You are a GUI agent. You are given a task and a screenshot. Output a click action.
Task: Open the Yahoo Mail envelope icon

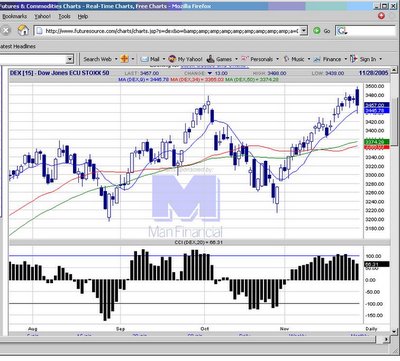point(144,59)
